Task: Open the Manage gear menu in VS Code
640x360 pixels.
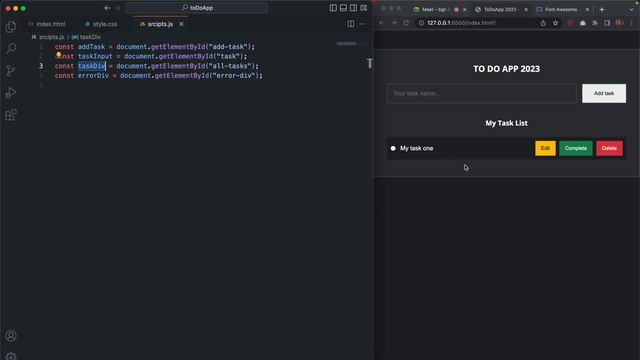Action: tap(11, 356)
